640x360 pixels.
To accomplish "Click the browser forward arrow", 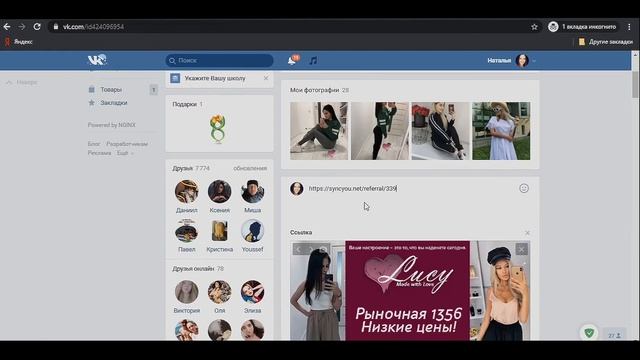I will point(22,27).
